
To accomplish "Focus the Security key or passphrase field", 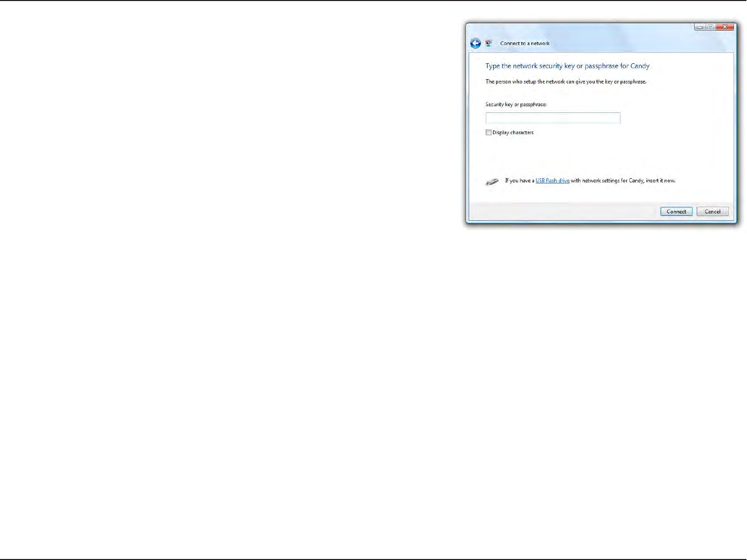I will 553,118.
